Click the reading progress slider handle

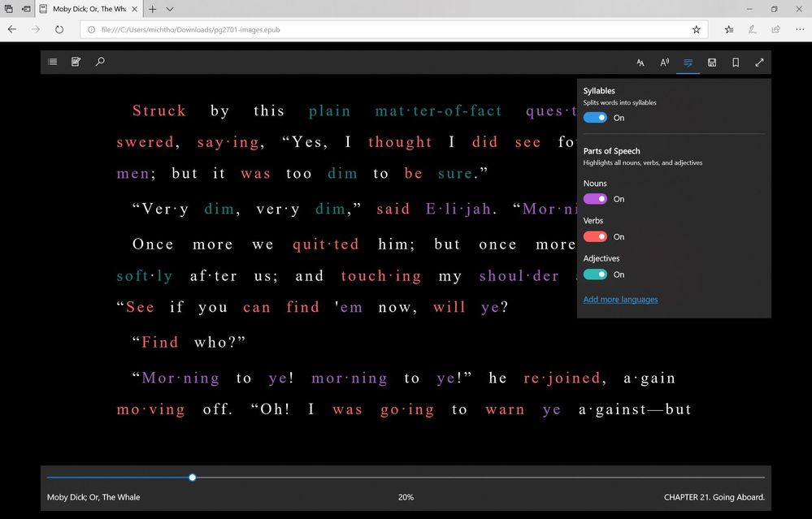[192, 477]
